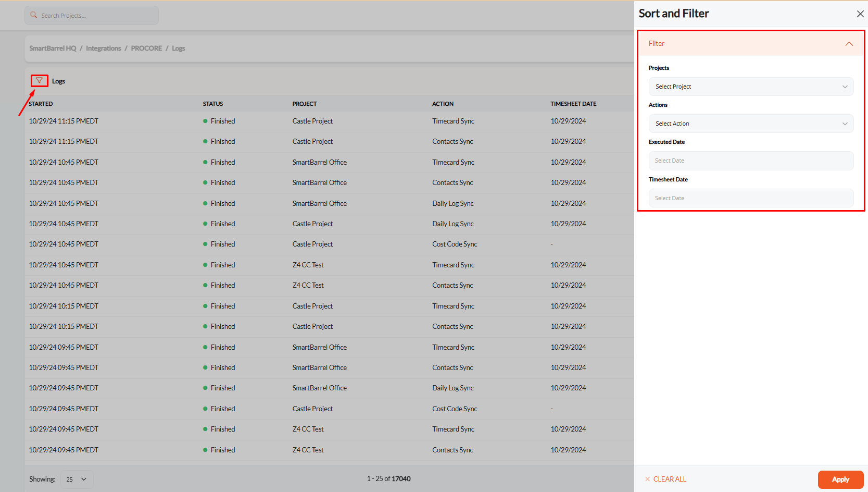Viewport: 868px width, 492px height.
Task: Select the Daily Log Sync cell for Castle Project at 10:45
Action: [x=453, y=224]
